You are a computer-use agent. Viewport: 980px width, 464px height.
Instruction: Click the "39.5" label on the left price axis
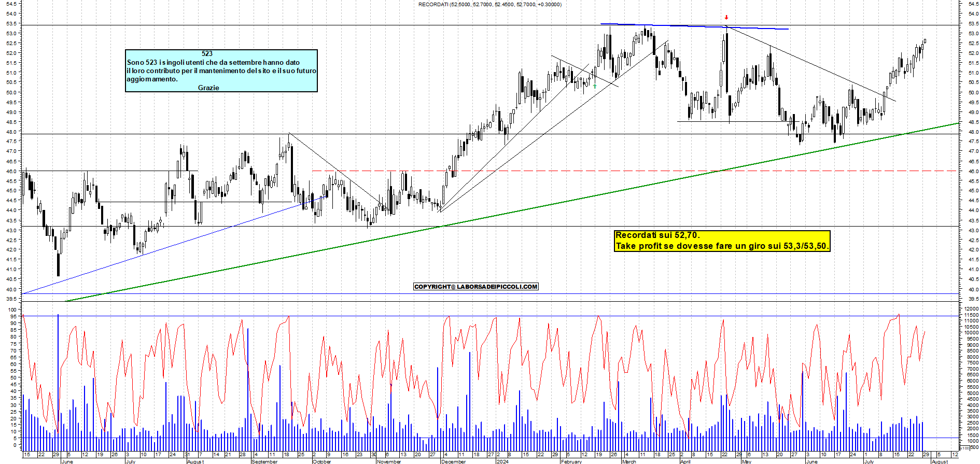12,299
